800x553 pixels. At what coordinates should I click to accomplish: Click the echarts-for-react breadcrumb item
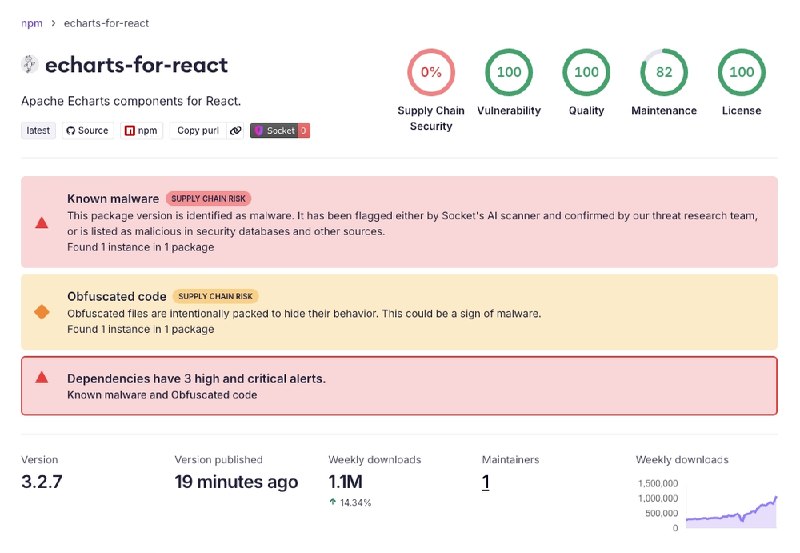[106, 23]
